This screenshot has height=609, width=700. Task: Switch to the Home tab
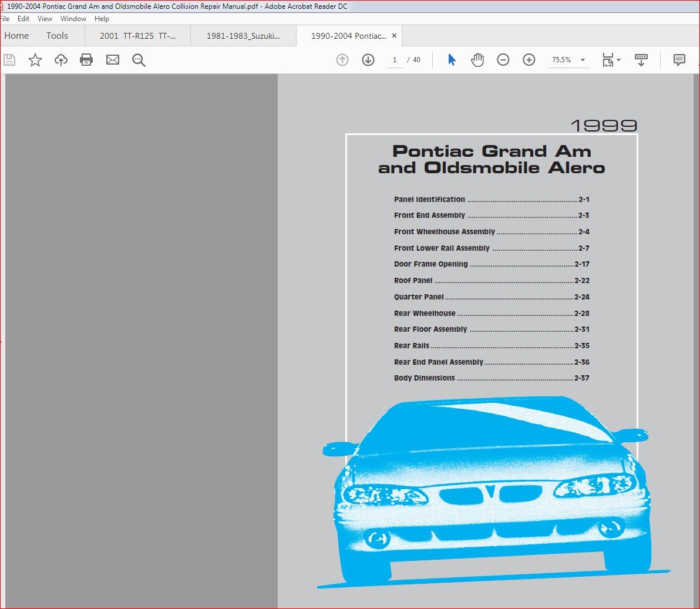coord(16,36)
